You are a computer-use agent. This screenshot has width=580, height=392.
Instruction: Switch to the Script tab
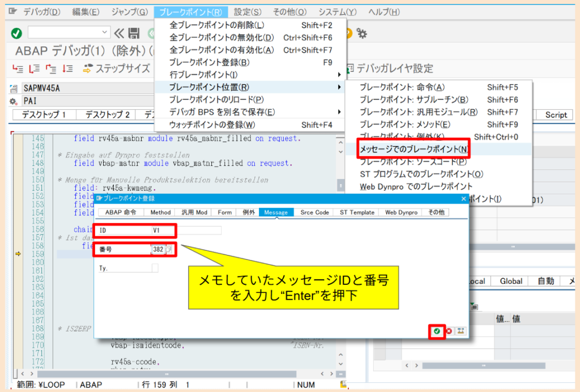point(556,115)
